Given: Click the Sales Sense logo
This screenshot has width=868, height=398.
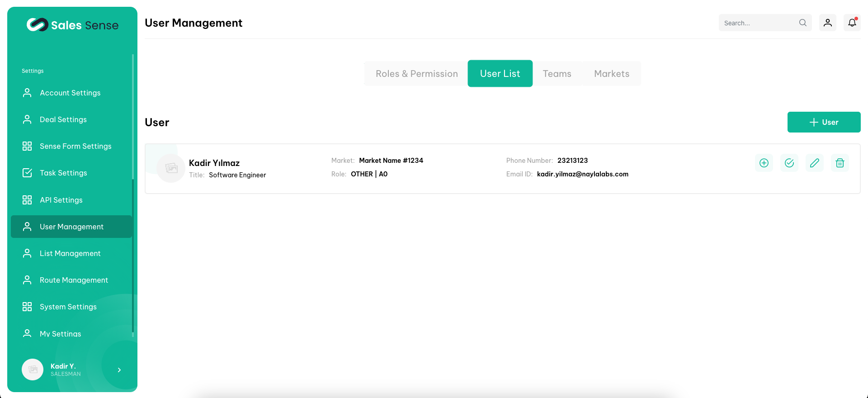Looking at the screenshot, I should (72, 25).
